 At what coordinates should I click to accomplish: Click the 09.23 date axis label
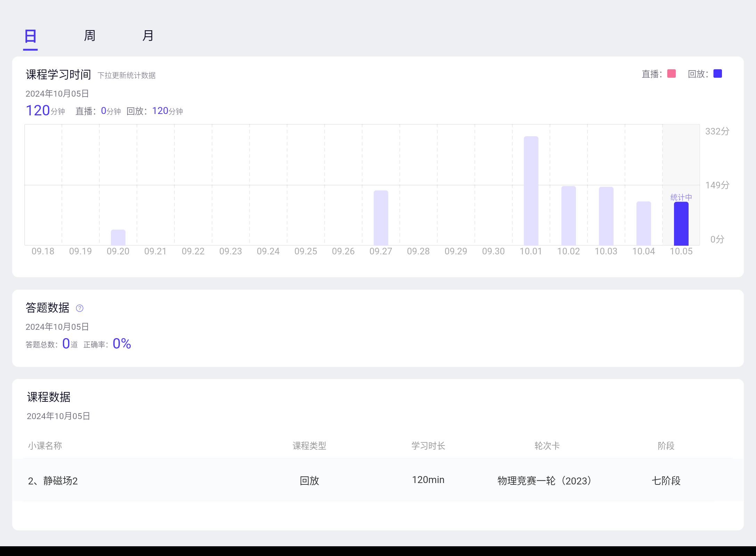tap(231, 251)
